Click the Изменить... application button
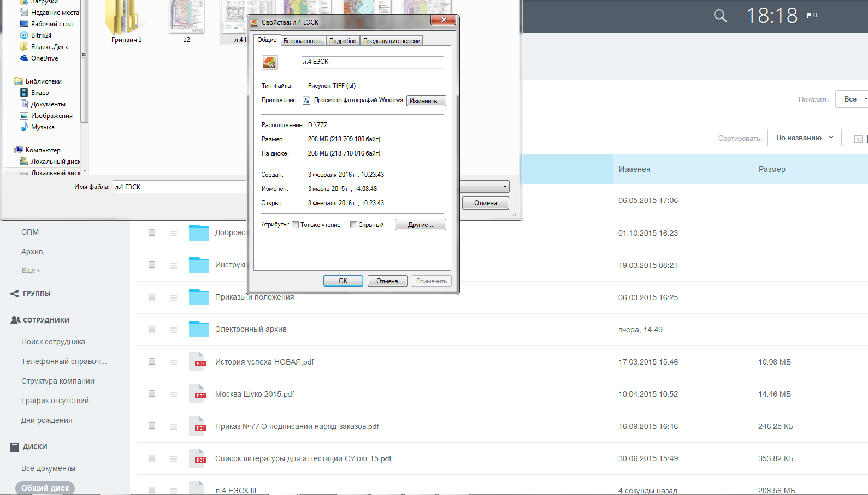This screenshot has width=868, height=495. 426,101
